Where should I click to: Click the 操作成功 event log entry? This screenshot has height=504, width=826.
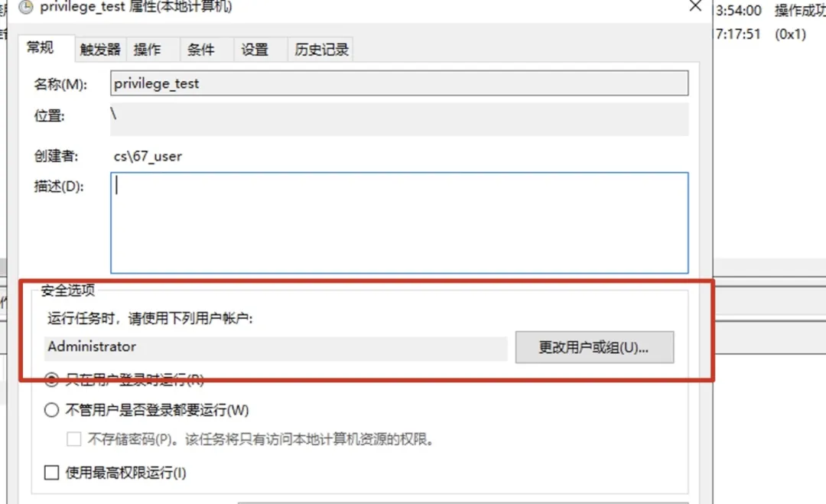pyautogui.click(x=802, y=11)
